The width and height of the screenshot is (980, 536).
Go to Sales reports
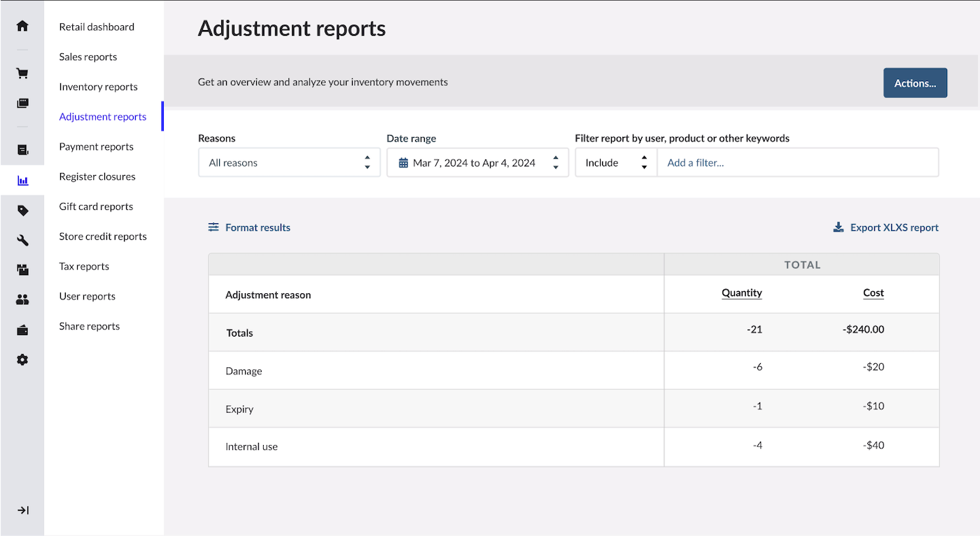click(x=88, y=57)
